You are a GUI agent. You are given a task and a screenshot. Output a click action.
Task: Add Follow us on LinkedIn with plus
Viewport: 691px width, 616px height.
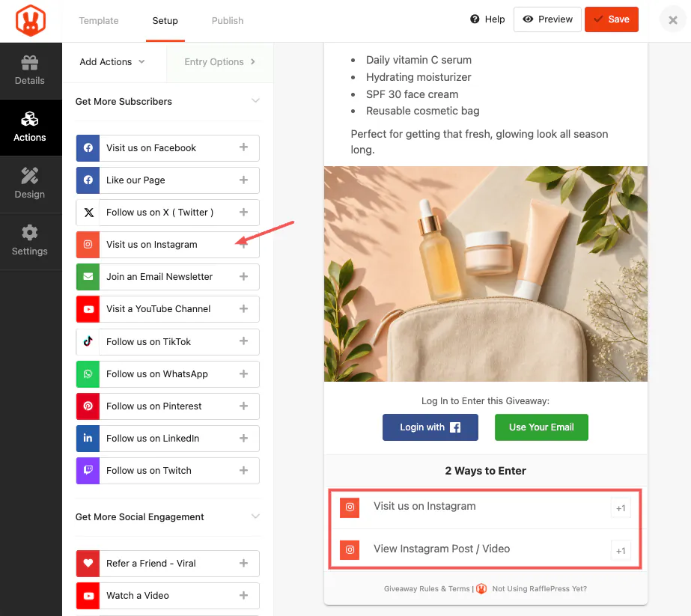(244, 438)
